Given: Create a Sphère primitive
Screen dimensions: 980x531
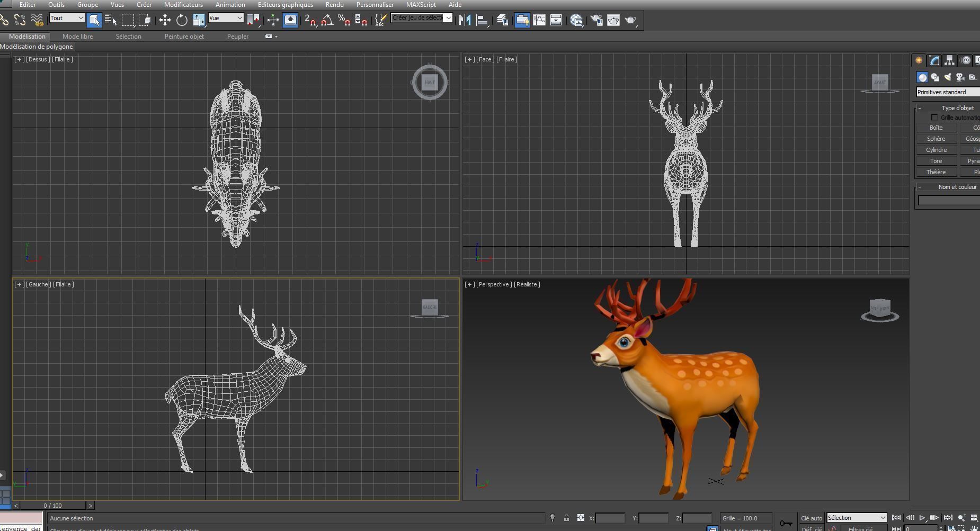Looking at the screenshot, I should click(936, 139).
